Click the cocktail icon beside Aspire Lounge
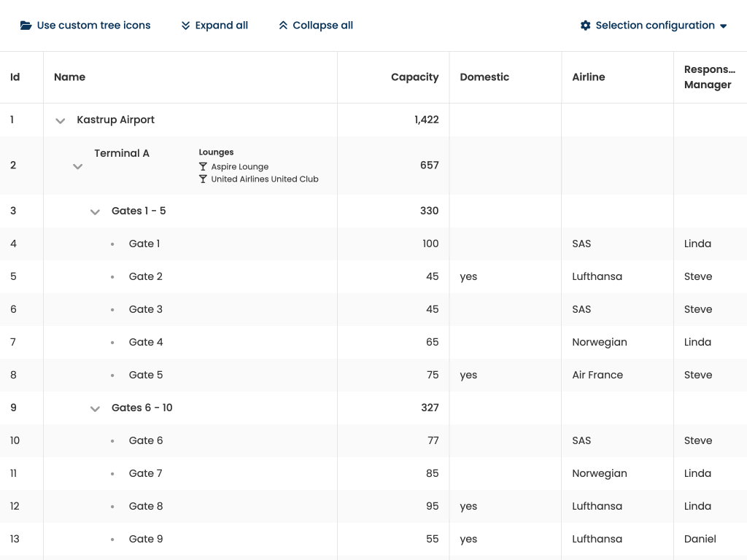This screenshot has height=560, width=747. [x=204, y=167]
